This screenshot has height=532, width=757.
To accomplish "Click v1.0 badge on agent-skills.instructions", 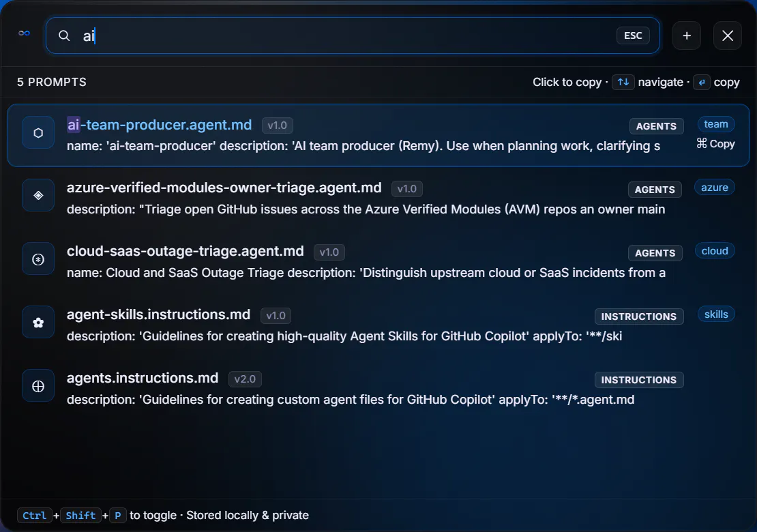I will coord(276,316).
